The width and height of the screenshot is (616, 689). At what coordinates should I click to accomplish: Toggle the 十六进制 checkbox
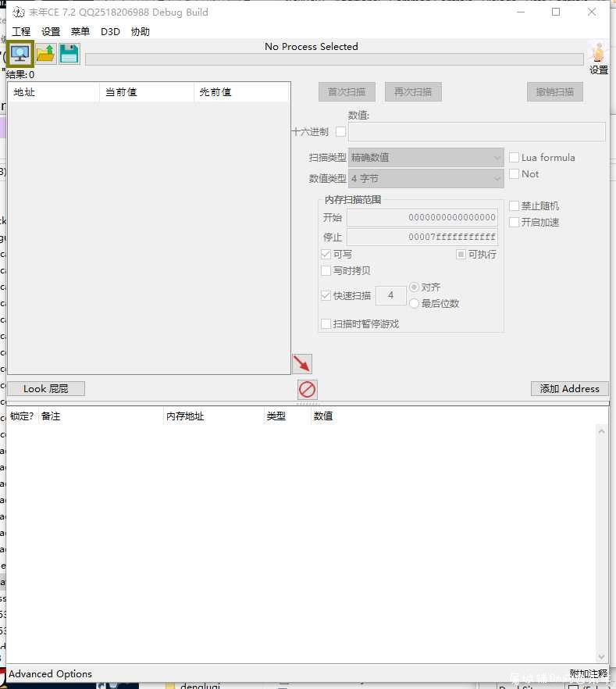(340, 131)
